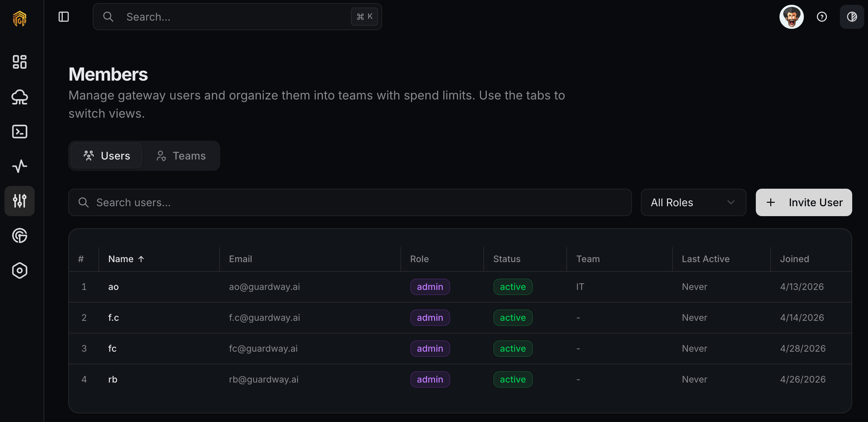Click the Team column header

588,259
